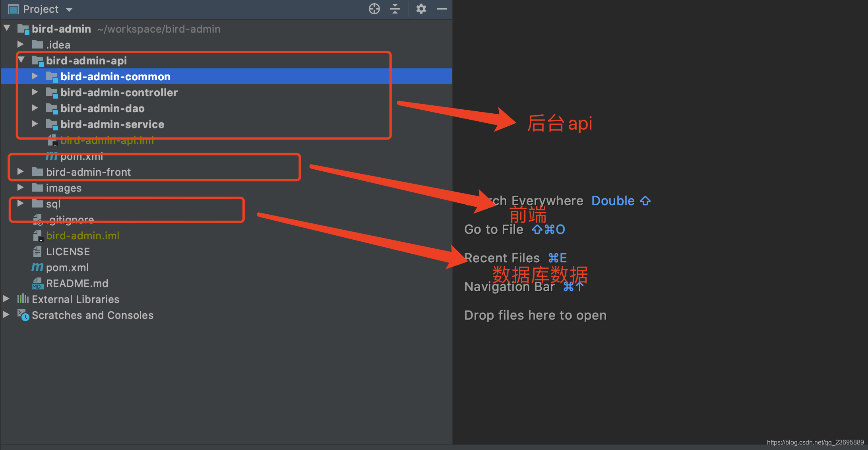Select bird-admin-api module name

pos(86,60)
